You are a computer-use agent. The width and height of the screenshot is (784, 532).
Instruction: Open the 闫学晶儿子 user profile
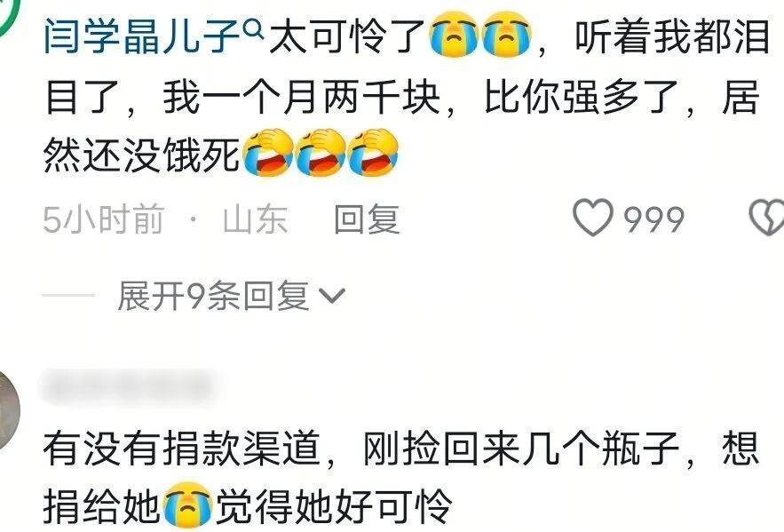coord(143,37)
